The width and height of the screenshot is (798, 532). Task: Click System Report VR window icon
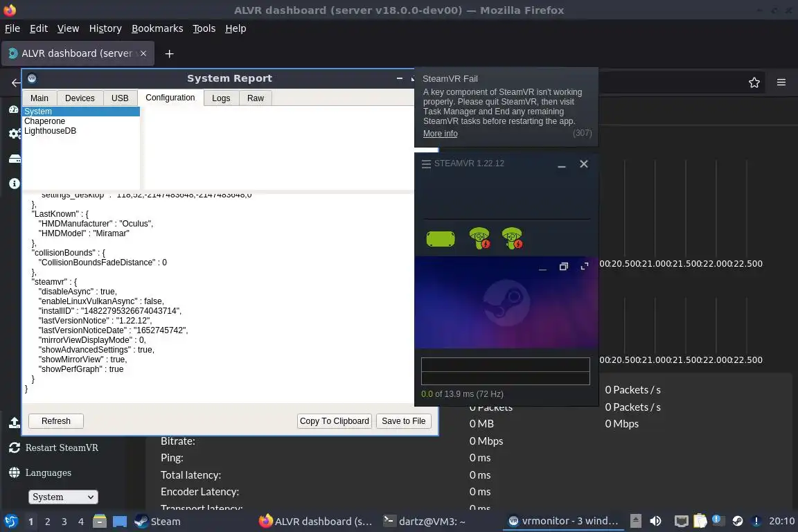(x=32, y=78)
